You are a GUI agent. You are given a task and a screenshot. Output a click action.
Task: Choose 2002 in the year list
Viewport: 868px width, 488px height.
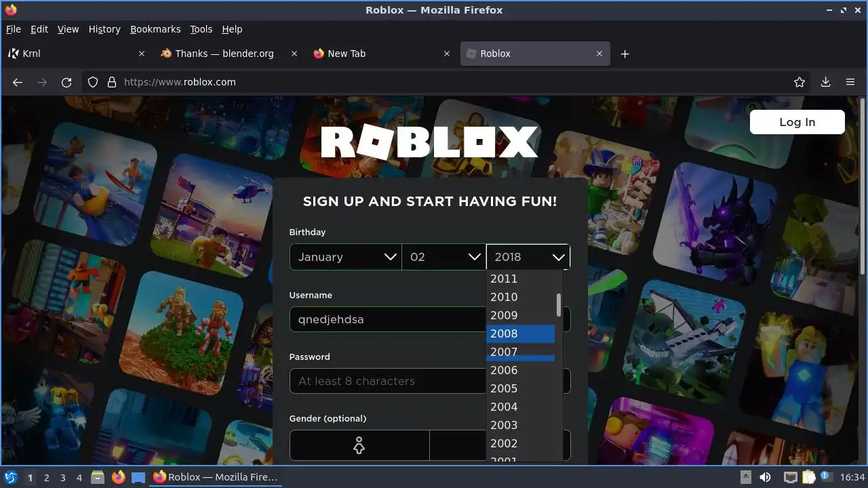[x=521, y=443]
